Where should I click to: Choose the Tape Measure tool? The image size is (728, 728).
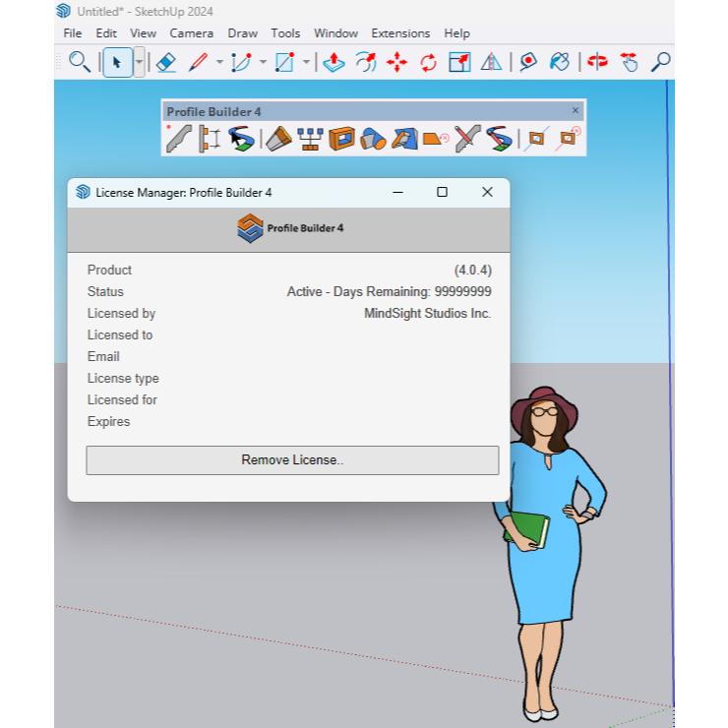pos(528,62)
